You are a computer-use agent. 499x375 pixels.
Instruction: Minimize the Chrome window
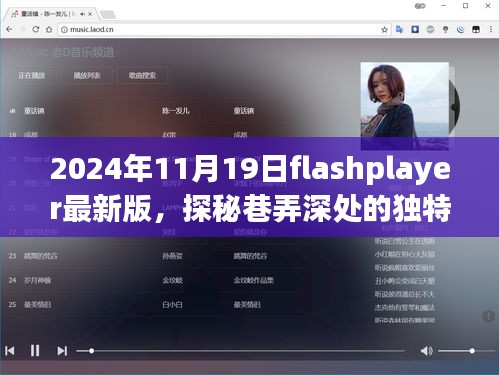coord(444,6)
